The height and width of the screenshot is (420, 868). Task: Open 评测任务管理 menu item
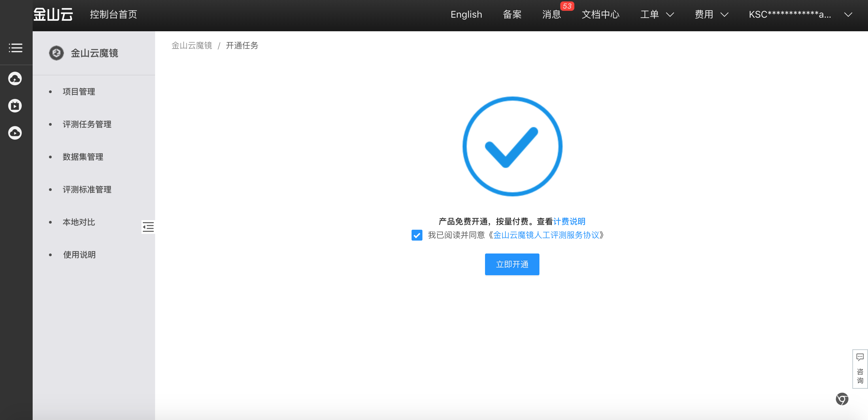click(87, 124)
